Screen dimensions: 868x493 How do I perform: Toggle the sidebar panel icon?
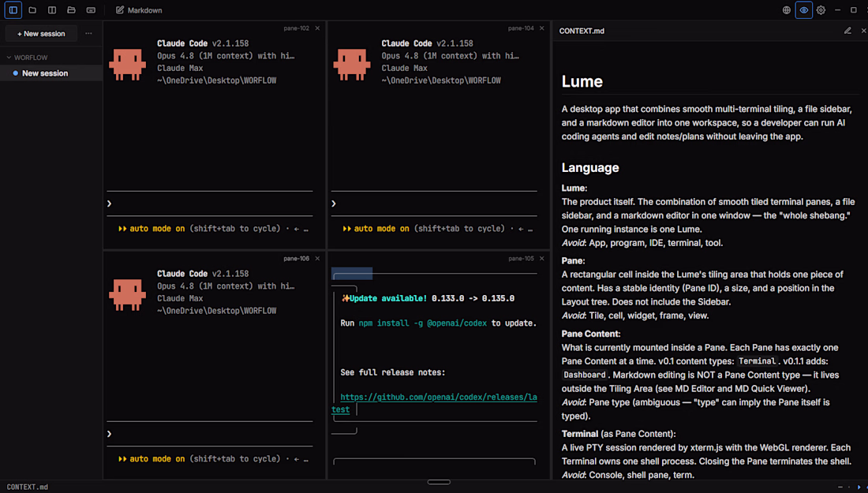coord(13,10)
